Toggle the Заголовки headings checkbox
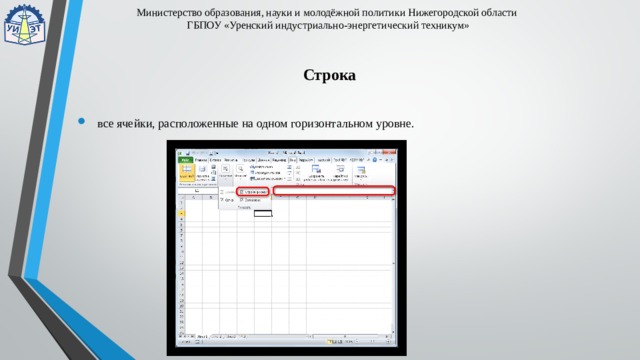This screenshot has height=360, width=640. (250, 200)
